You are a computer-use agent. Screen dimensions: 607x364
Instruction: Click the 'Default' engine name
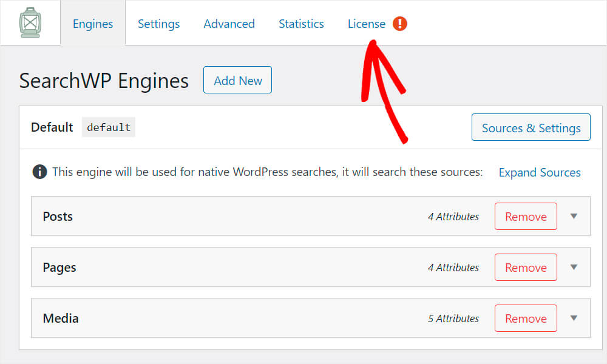(52, 127)
